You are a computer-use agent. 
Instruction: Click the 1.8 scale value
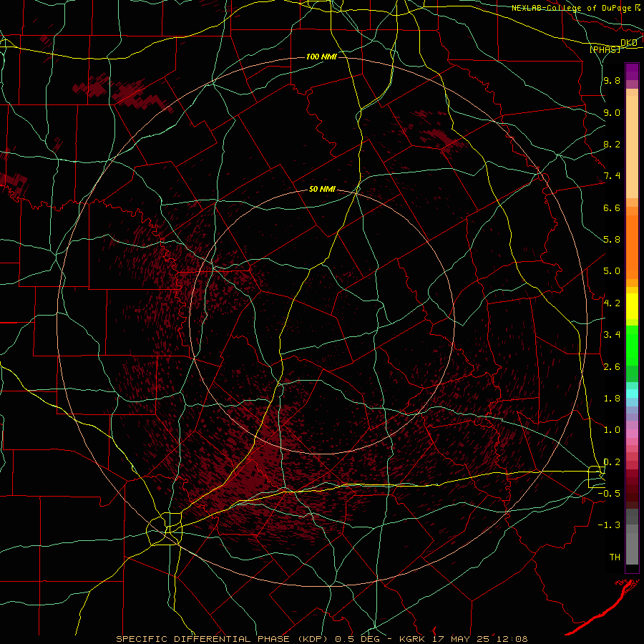(x=612, y=399)
